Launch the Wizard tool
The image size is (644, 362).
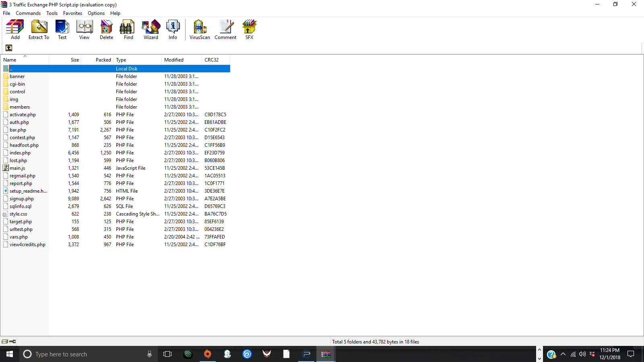pyautogui.click(x=151, y=30)
